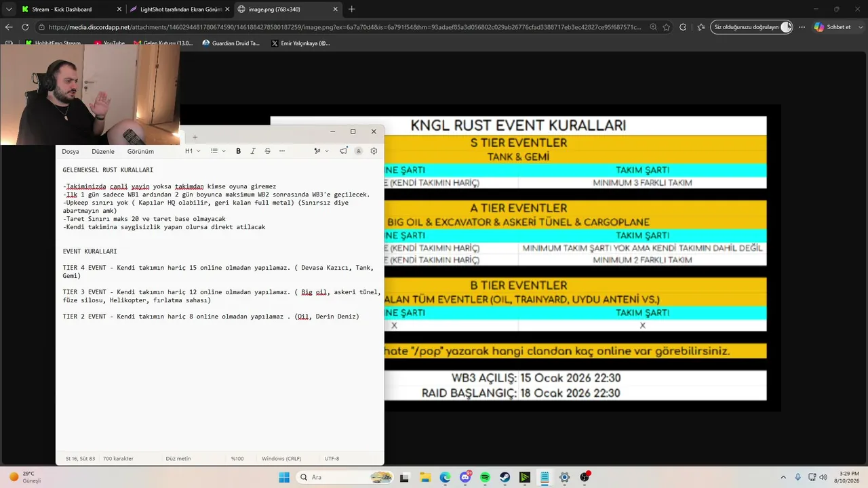Open browser menu three dots
Screen dimensions: 868x488
(x=802, y=27)
